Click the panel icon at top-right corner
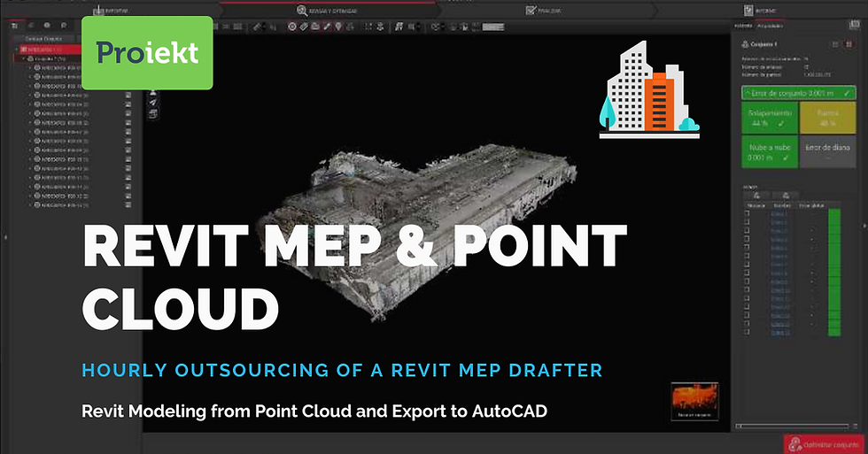Screen dimensions: 868x454 click(x=854, y=25)
